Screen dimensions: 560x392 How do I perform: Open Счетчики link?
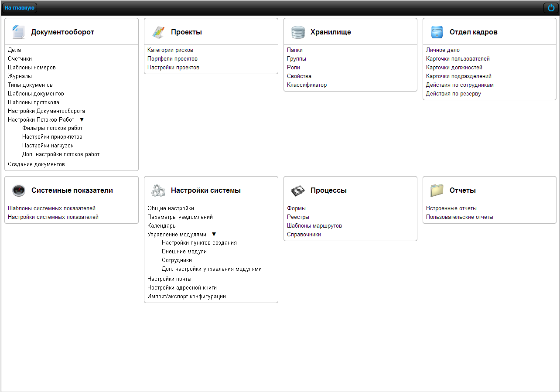pos(20,59)
